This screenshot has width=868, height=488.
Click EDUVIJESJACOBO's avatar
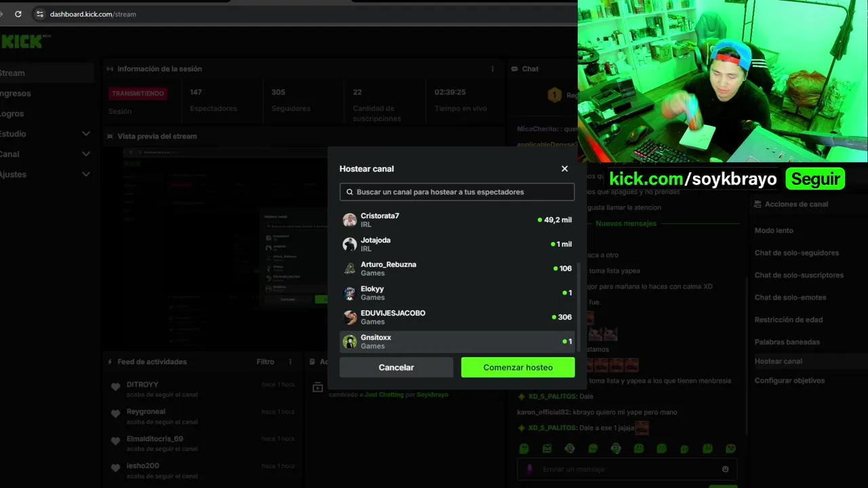(349, 317)
